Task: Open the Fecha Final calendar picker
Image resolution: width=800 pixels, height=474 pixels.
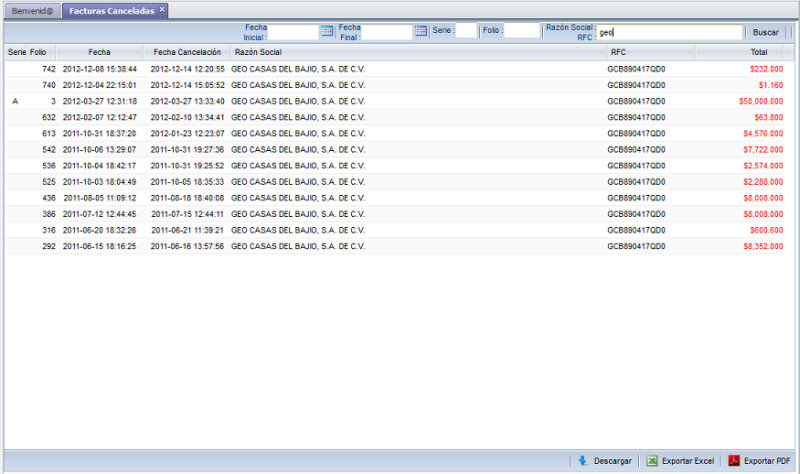Action: tap(421, 32)
